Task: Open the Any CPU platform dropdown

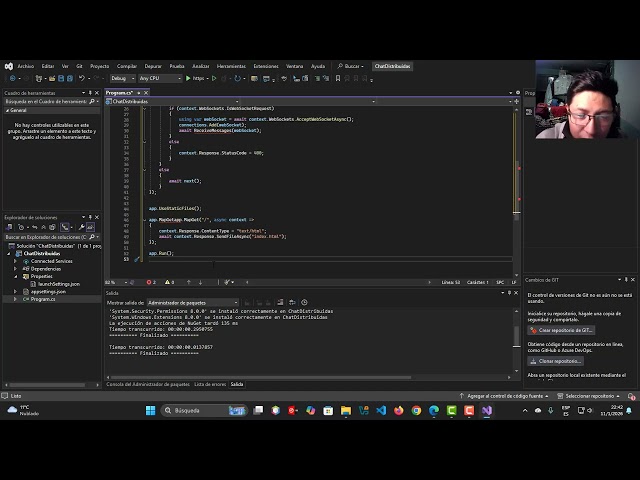Action: click(160, 78)
